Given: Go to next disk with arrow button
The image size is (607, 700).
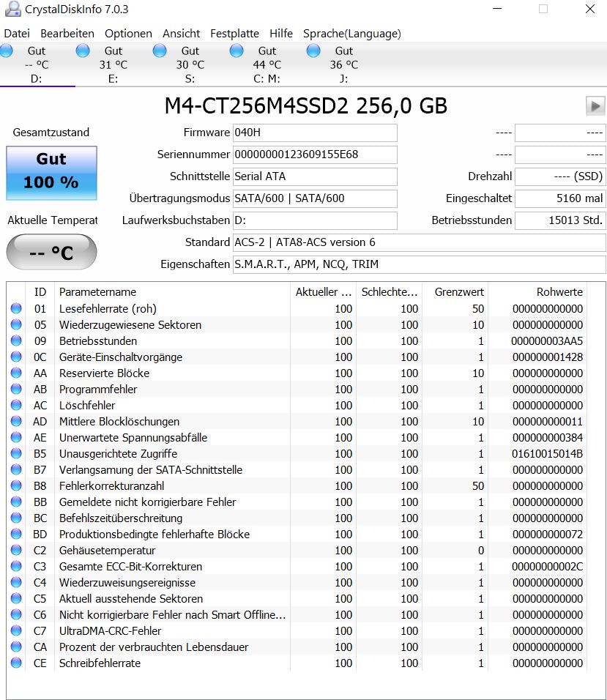Looking at the screenshot, I should [x=595, y=106].
